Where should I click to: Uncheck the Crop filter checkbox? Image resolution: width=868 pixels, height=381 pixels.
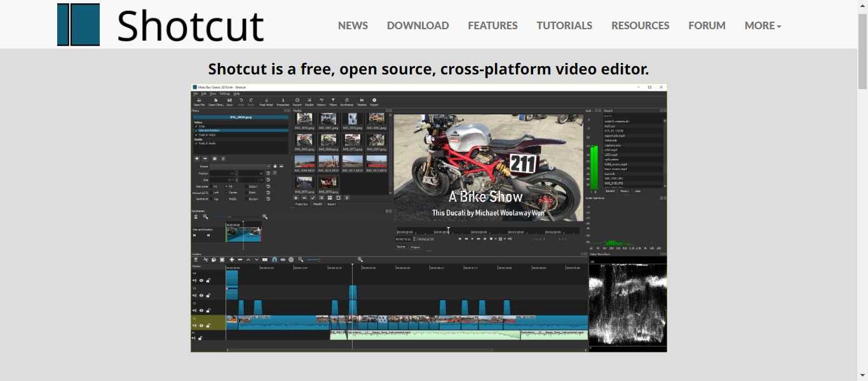[x=196, y=127]
